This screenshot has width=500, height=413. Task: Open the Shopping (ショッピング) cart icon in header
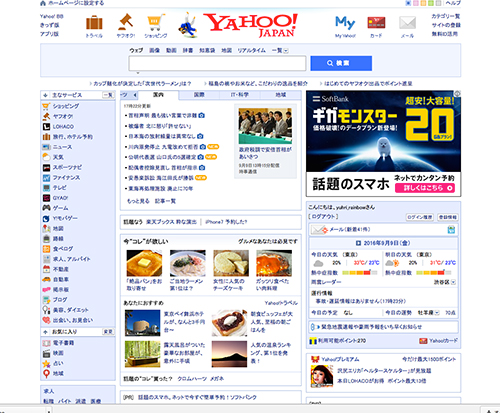pyautogui.click(x=156, y=23)
